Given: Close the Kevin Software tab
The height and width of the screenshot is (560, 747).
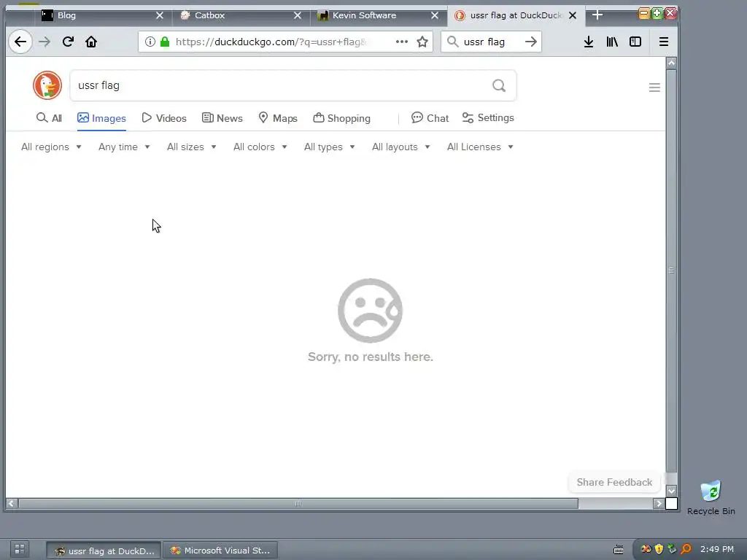Looking at the screenshot, I should (x=435, y=15).
